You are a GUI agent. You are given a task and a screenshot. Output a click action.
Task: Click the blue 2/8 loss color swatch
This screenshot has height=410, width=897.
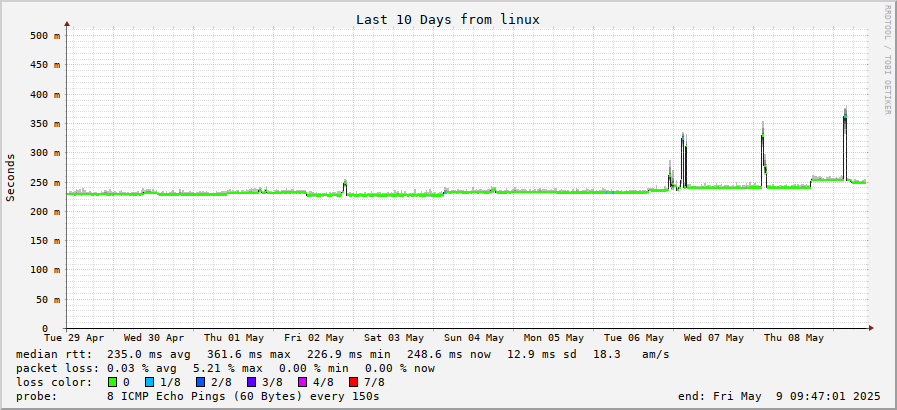tap(200, 382)
